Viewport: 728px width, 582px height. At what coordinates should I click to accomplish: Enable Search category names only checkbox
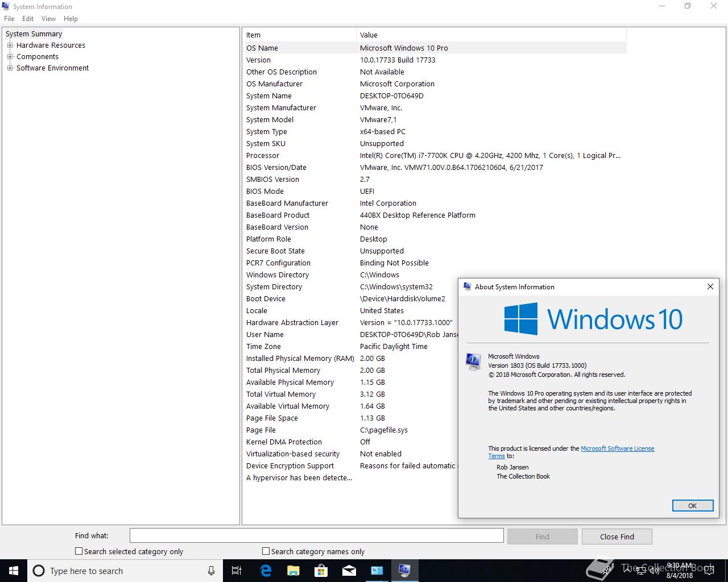point(266,551)
